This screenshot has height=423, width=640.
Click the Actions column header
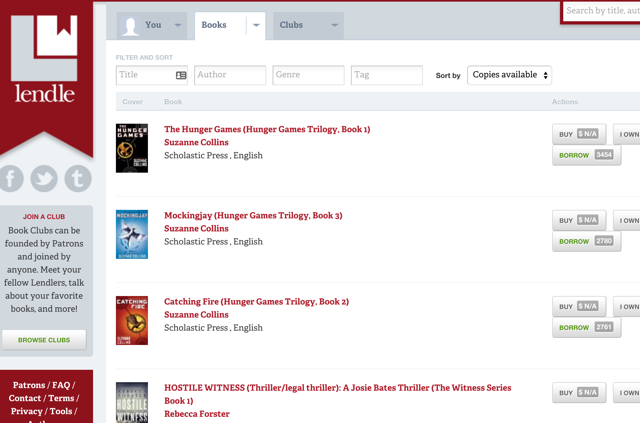(x=565, y=102)
